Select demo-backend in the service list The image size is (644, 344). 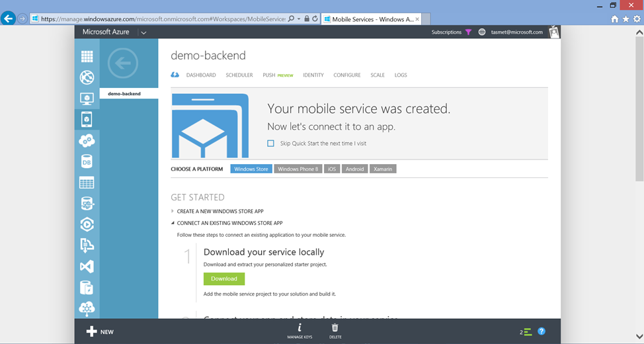(x=128, y=94)
